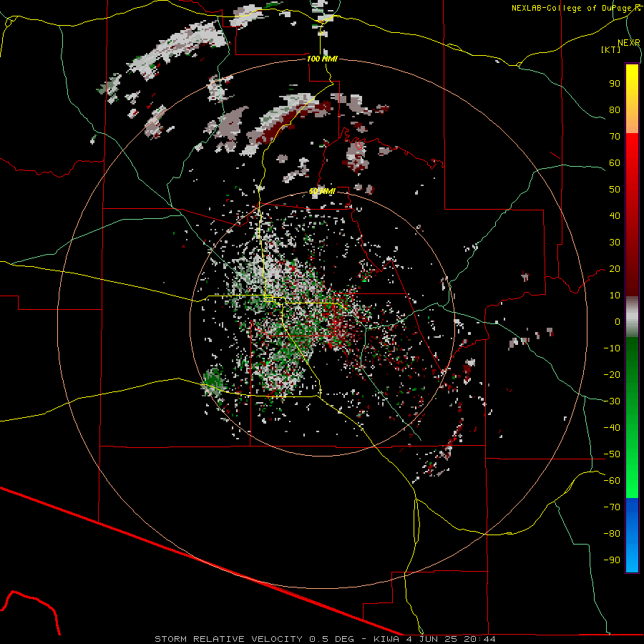Select the -60 value on the velocity scale
The image size is (644, 644).
click(612, 481)
